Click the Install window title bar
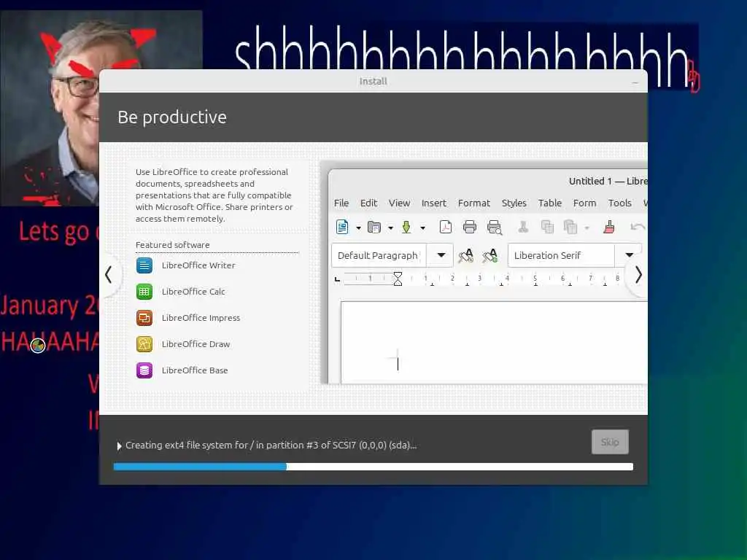The image size is (747, 560). pyautogui.click(x=373, y=81)
